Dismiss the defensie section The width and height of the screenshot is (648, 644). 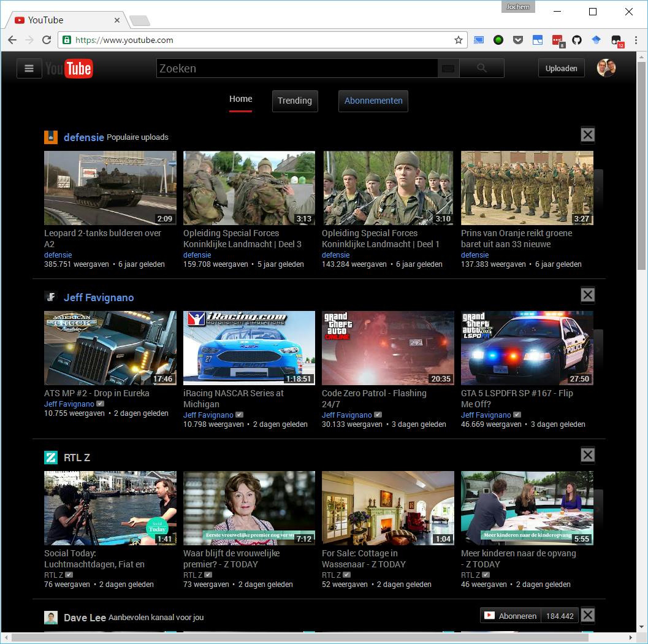point(588,135)
